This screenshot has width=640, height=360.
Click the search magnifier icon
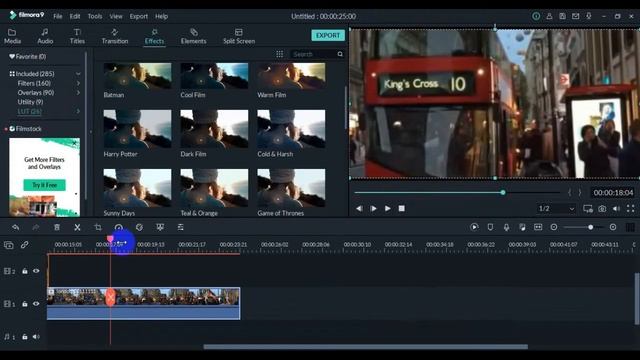pyautogui.click(x=340, y=54)
